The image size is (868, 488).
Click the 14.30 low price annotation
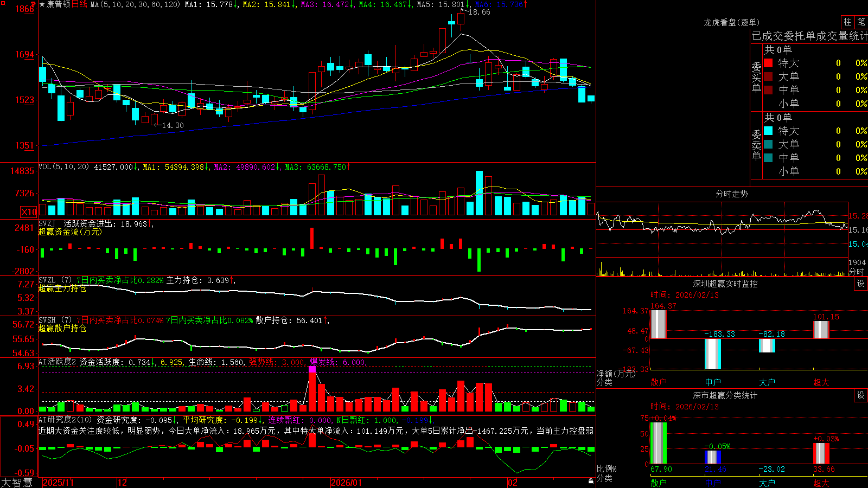pos(173,125)
